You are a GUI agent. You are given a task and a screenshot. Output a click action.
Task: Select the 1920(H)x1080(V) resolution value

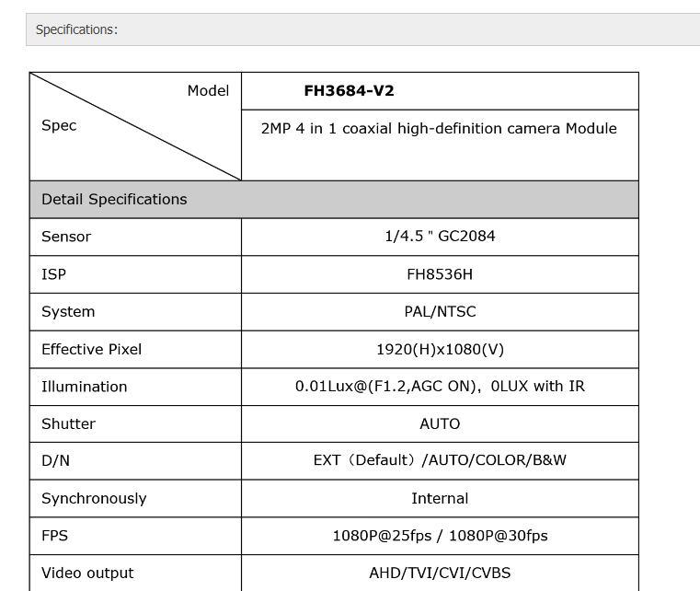coord(440,350)
